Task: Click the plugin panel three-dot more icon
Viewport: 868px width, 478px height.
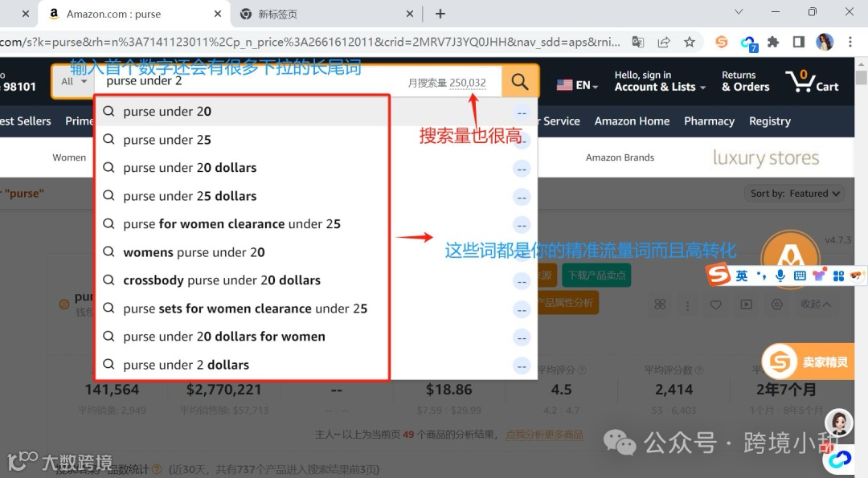Action: click(x=687, y=304)
